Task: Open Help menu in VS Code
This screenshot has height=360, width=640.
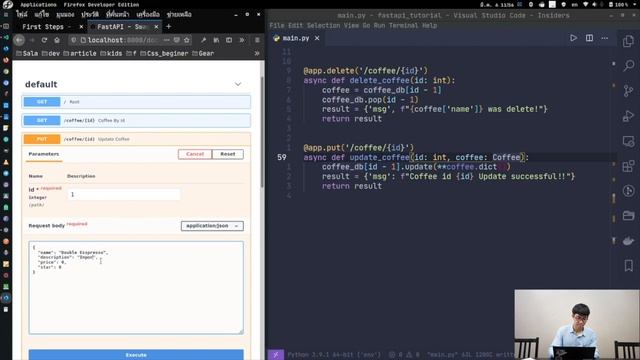Action: [429, 25]
